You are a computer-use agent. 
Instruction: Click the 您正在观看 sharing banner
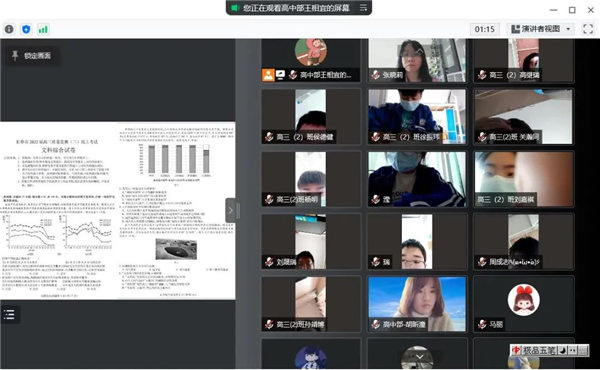coord(298,8)
